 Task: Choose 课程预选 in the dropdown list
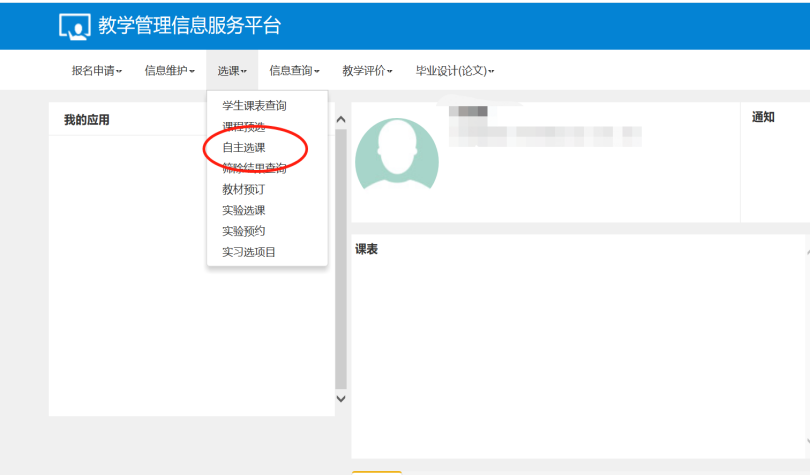pos(244,126)
